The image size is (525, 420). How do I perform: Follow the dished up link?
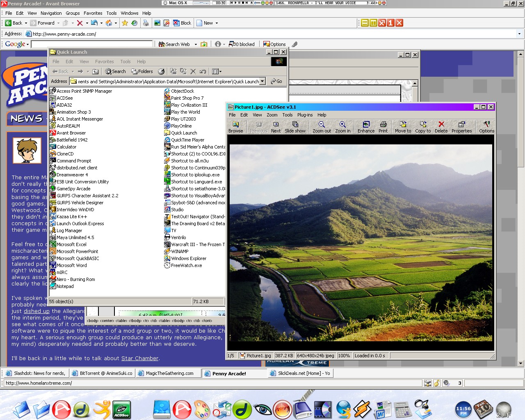(37, 311)
